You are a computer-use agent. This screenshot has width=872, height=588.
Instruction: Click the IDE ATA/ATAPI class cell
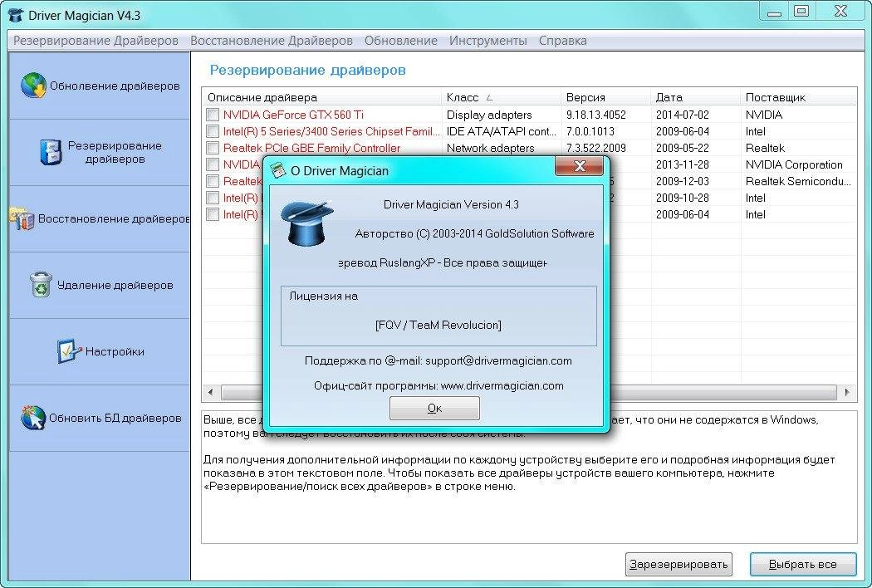[x=501, y=131]
